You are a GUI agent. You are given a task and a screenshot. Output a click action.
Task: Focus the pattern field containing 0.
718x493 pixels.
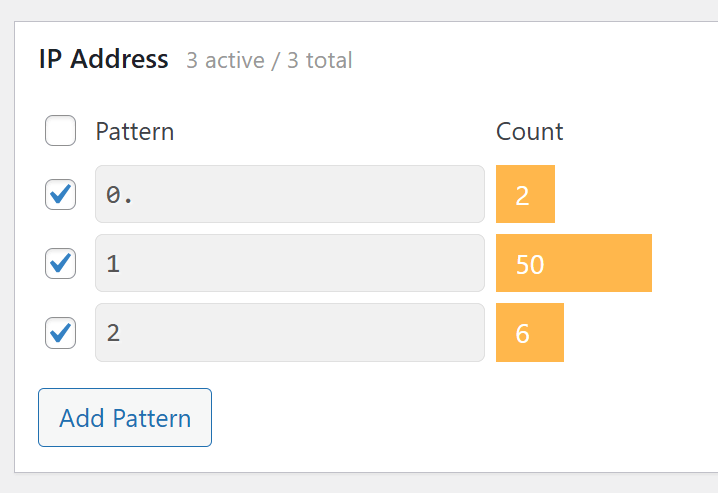(290, 194)
